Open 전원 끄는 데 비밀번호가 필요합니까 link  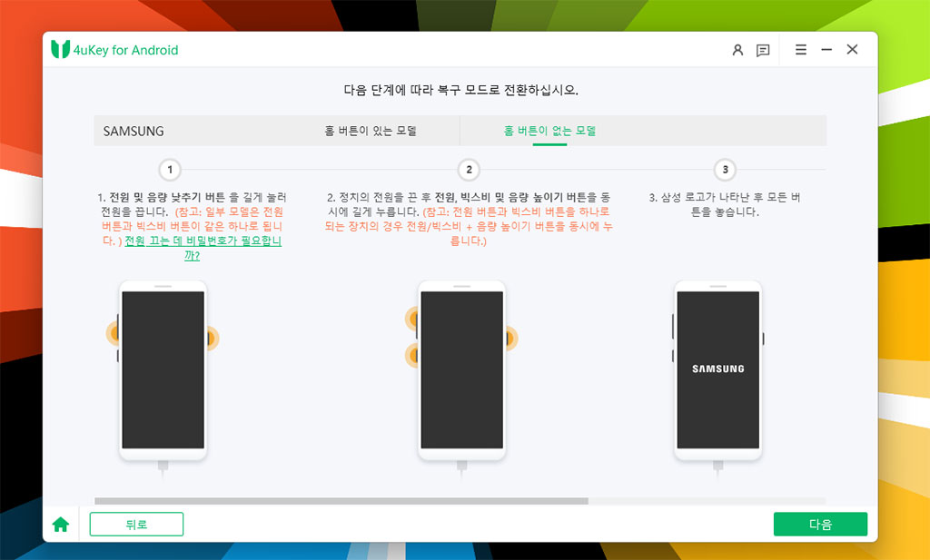point(203,249)
